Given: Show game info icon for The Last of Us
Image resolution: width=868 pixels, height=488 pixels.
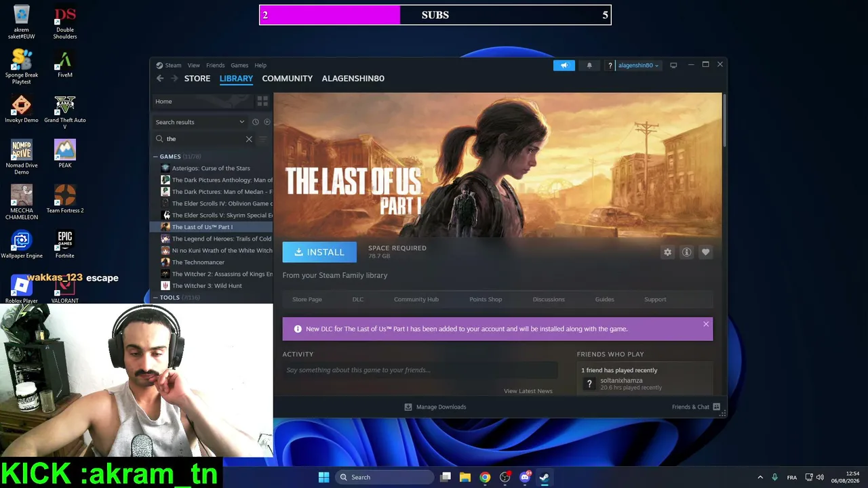Looking at the screenshot, I should tap(686, 252).
